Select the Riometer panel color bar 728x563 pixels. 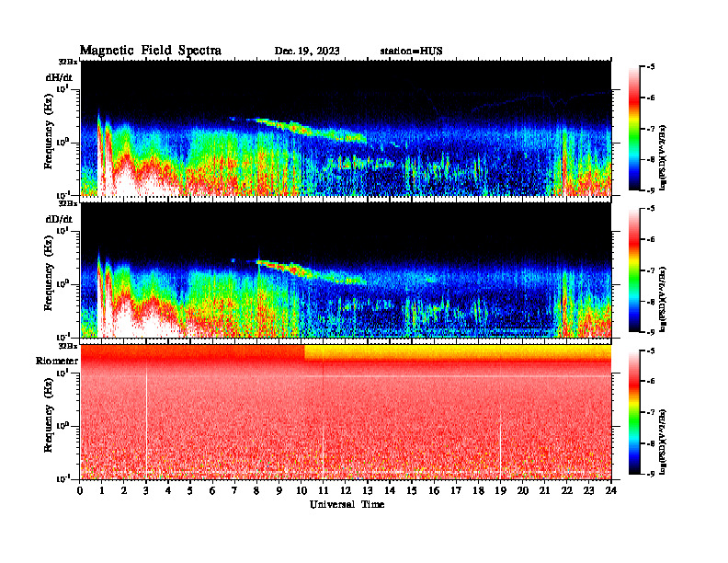tap(634, 412)
